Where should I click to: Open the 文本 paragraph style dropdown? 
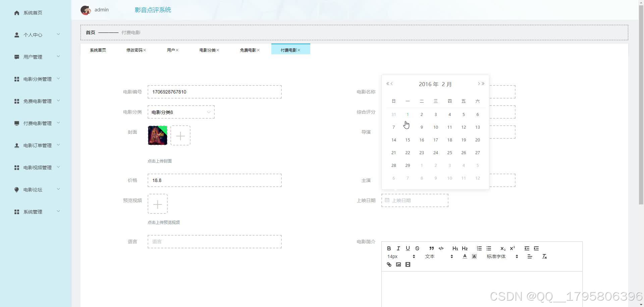coord(439,256)
